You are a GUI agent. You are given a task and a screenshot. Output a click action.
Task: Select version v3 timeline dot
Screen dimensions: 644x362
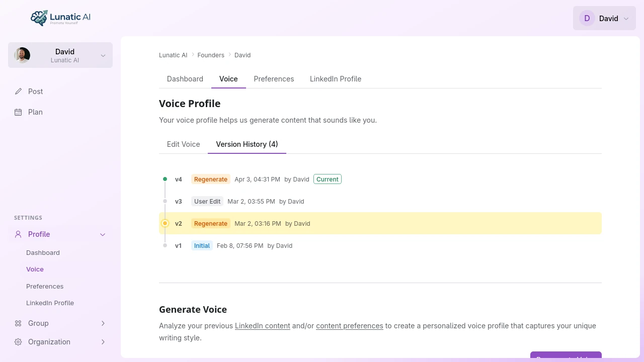[165, 201]
